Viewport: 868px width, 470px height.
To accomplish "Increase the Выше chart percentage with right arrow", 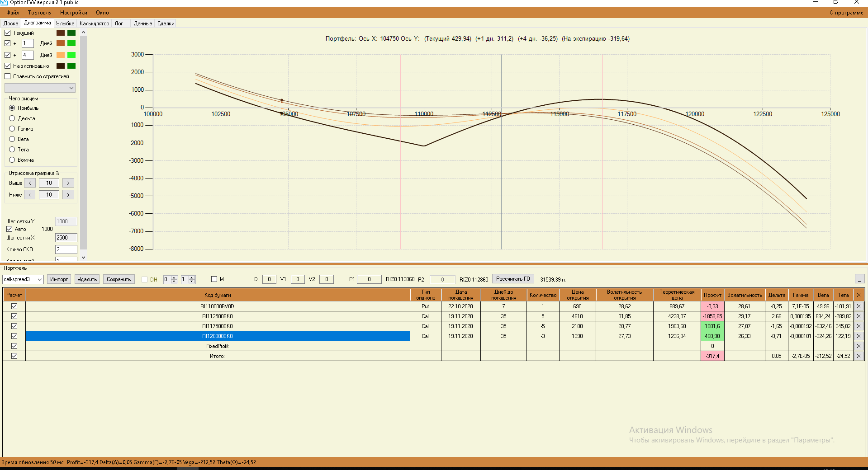I will pos(68,183).
